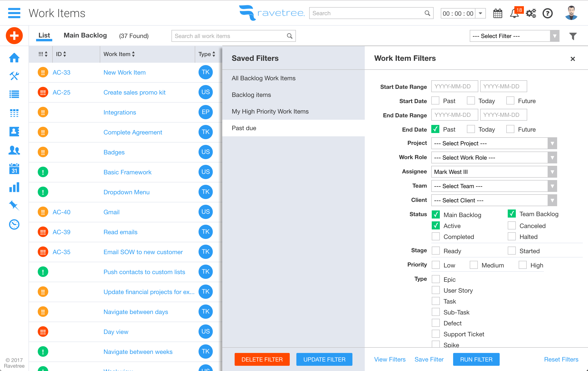This screenshot has width=588, height=371.
Task: Open notifications bell with 18 badge
Action: 514,14
